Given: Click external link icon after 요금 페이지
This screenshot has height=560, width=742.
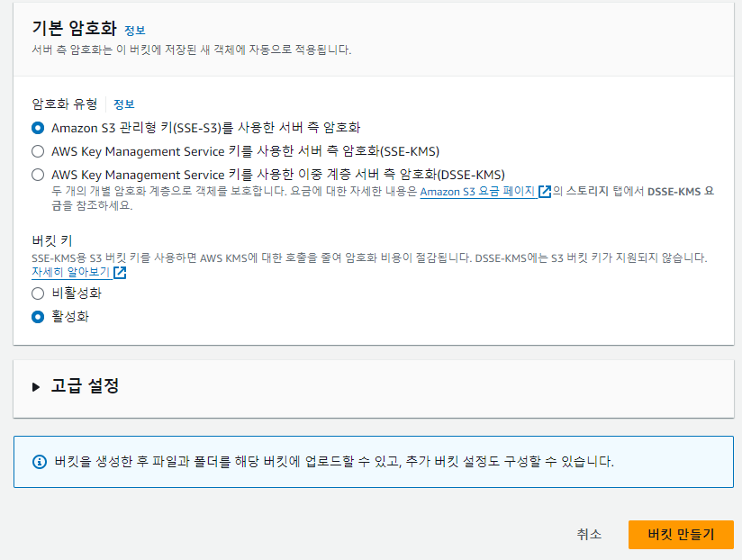Looking at the screenshot, I should point(545,192).
